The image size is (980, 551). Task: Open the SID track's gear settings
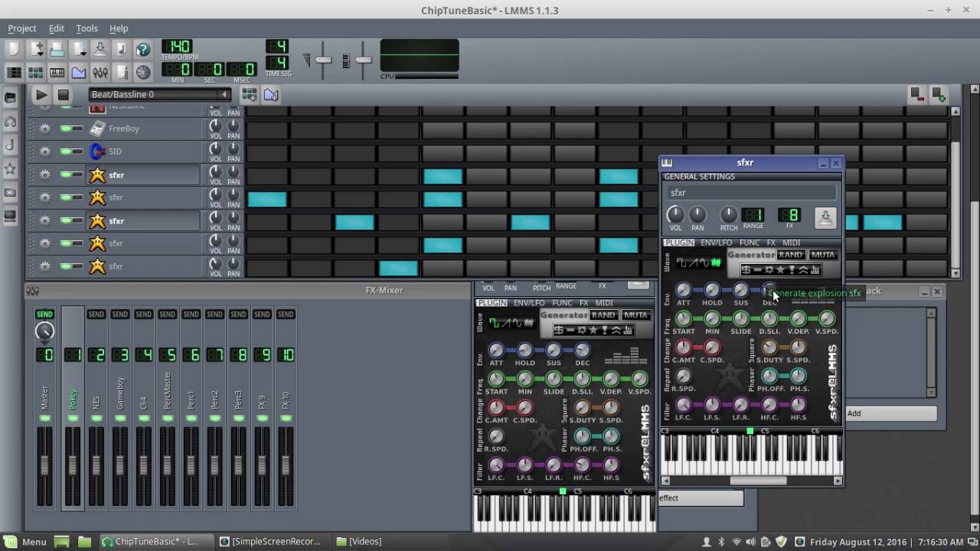point(45,152)
